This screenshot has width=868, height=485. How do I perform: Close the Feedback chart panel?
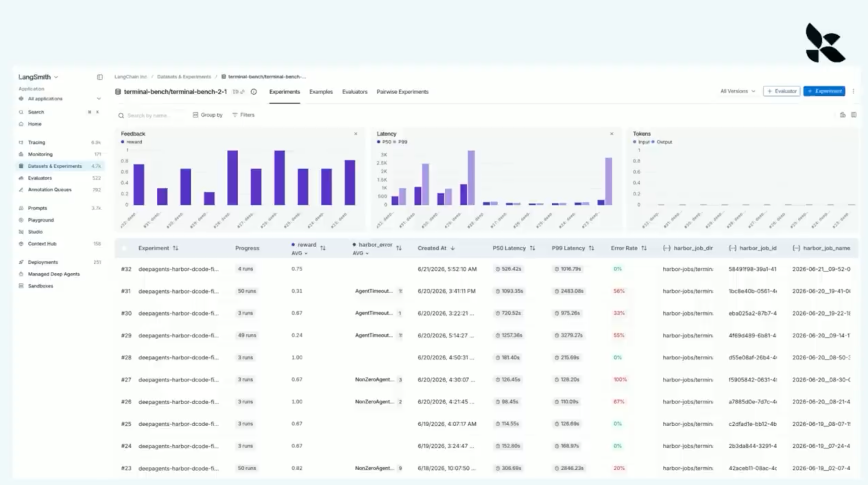355,134
